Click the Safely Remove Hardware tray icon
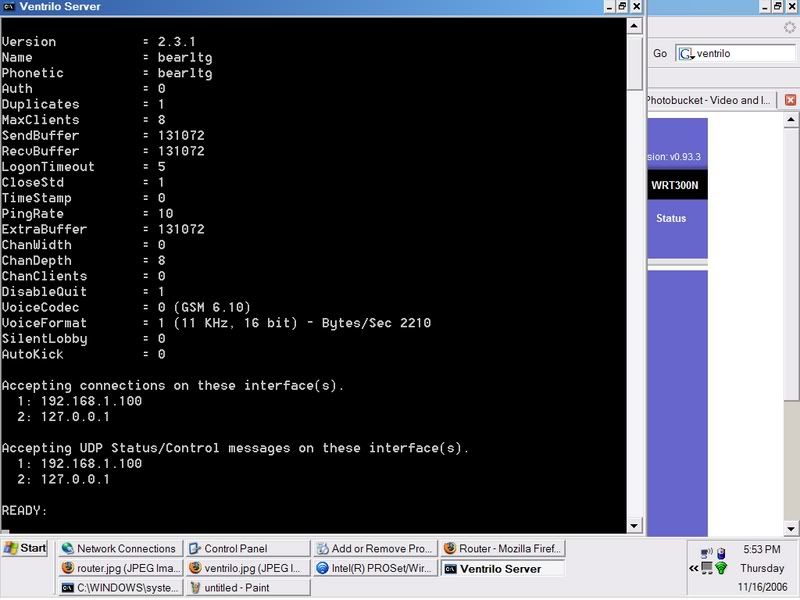800x600 pixels. [721, 553]
